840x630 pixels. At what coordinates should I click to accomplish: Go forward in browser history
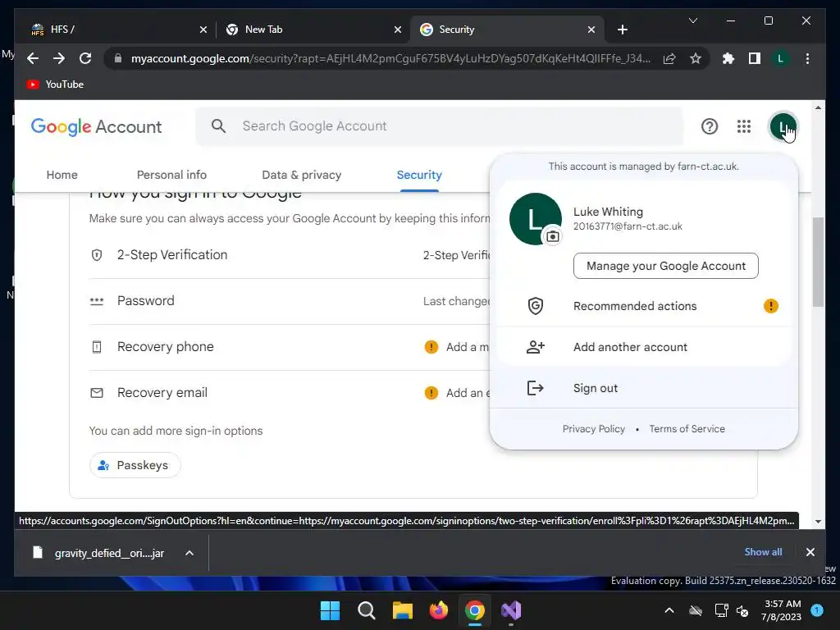59,58
